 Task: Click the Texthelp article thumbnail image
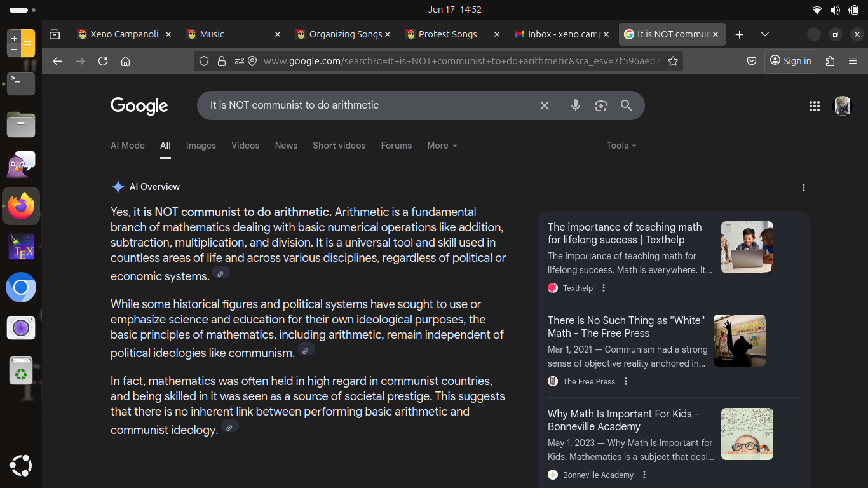pos(747,247)
